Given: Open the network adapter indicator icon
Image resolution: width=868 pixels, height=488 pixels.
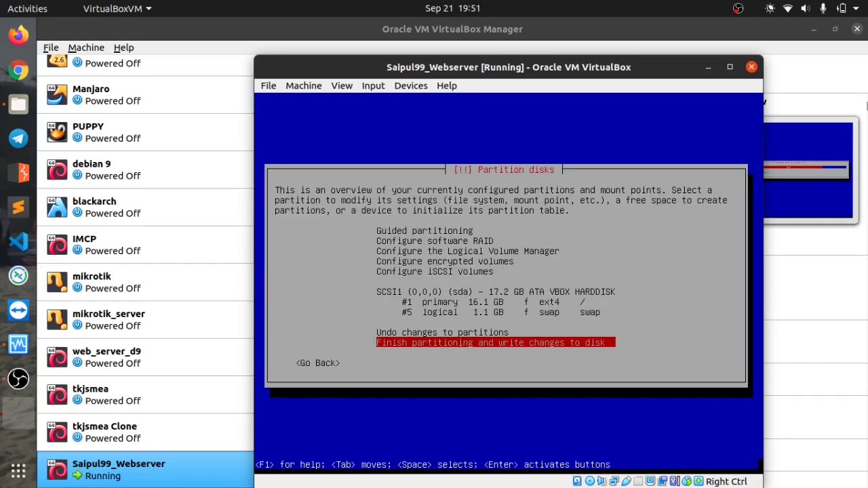Looking at the screenshot, I should 614,481.
